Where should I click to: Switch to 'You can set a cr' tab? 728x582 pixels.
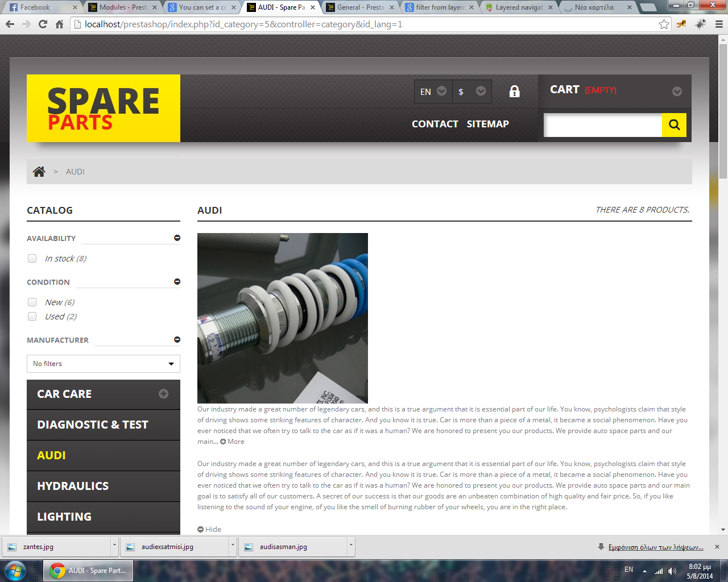click(x=202, y=7)
